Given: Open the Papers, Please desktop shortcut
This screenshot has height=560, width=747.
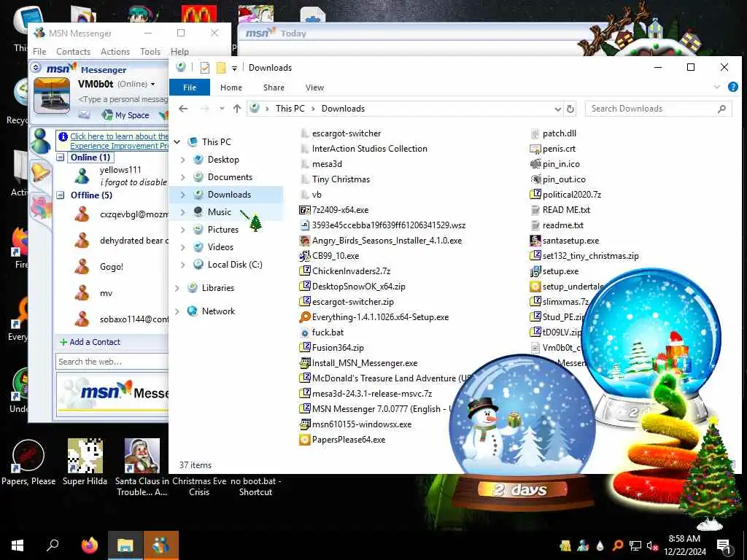Looking at the screenshot, I should (28, 462).
